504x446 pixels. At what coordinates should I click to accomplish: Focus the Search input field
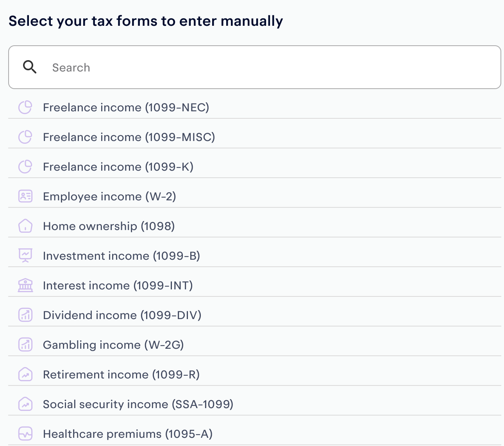coord(255,67)
